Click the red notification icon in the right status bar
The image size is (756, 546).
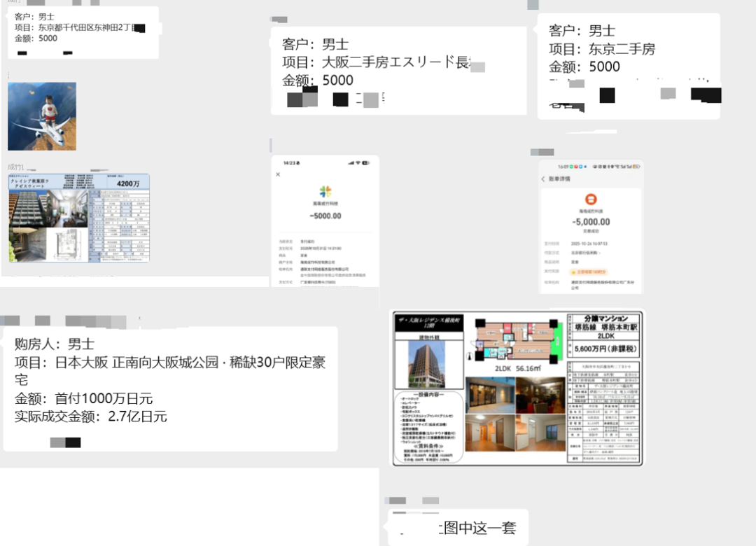coord(576,167)
